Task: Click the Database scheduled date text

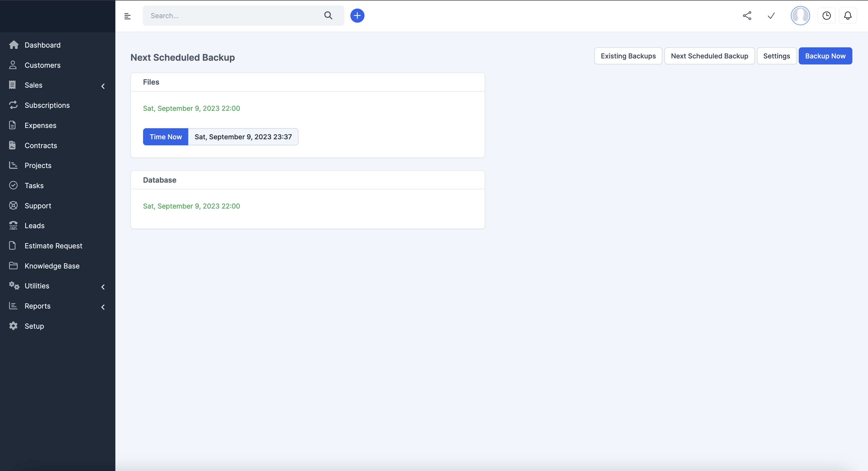Action: [191, 206]
